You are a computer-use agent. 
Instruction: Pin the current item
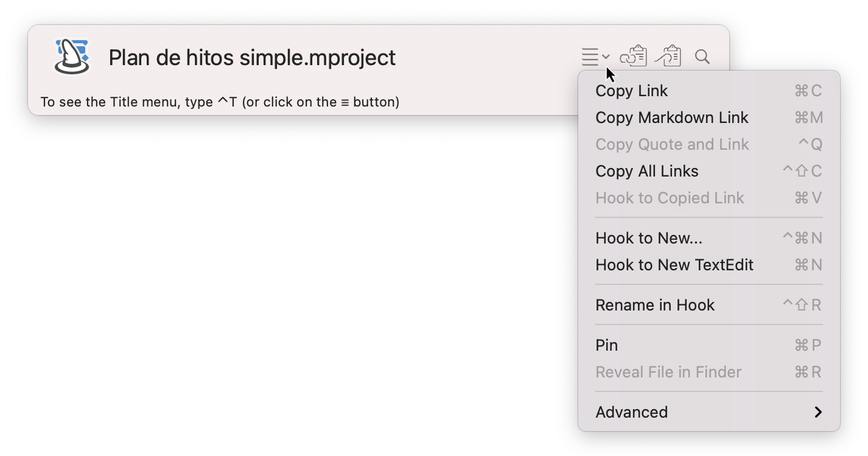click(x=606, y=345)
